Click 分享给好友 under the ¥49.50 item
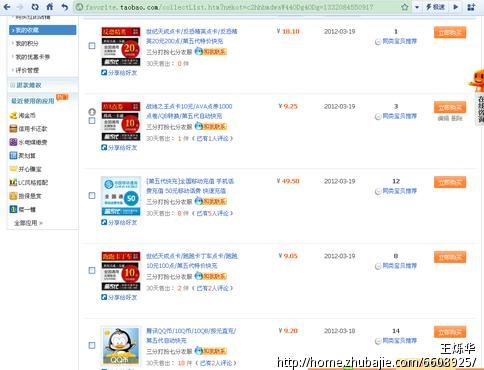Screen dimensions: 484x370 [x=119, y=222]
